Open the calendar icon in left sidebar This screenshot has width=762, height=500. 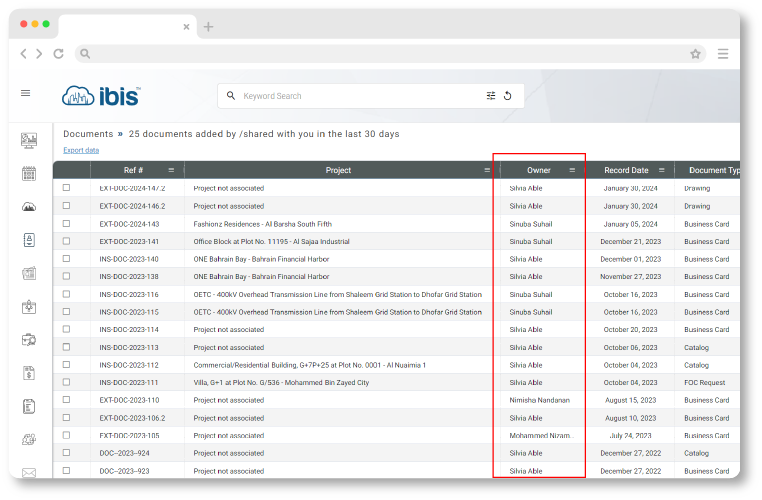point(29,173)
